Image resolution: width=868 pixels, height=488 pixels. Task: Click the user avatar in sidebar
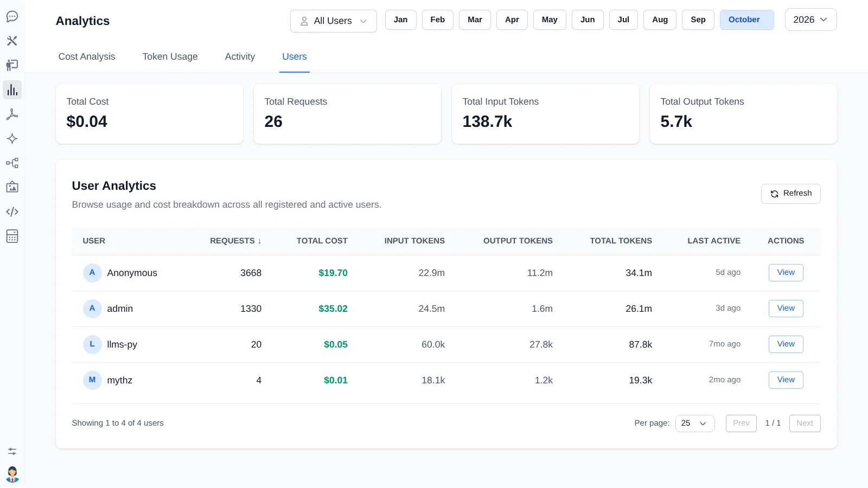pyautogui.click(x=12, y=474)
